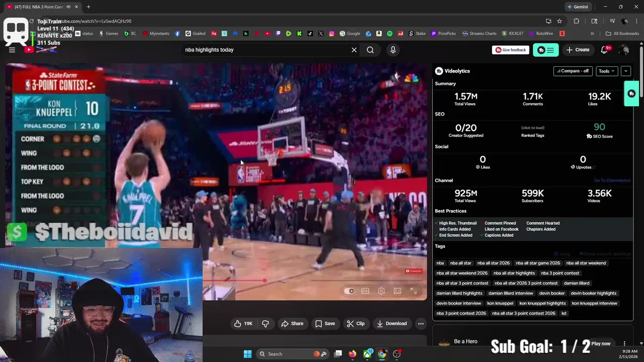Like the video with thumbs-up 19K
Viewport: 644px width, 362px height.
(x=244, y=324)
